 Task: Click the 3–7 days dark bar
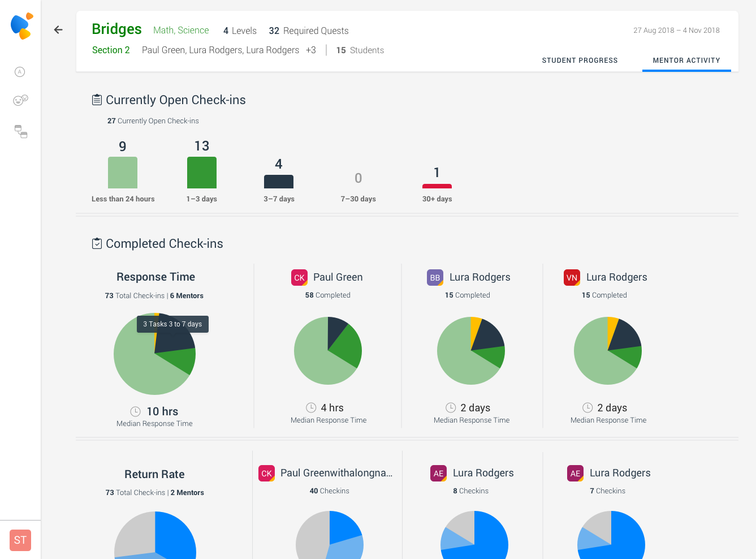click(279, 182)
